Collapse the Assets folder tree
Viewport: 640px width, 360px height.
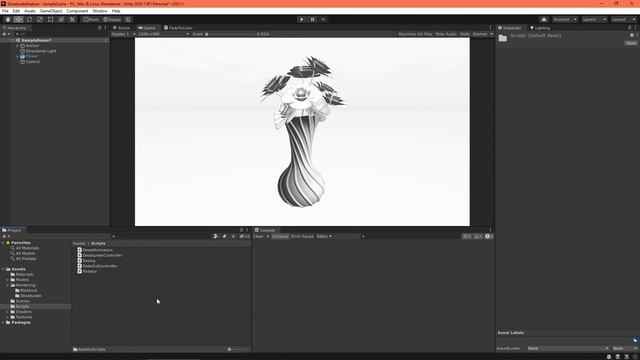[3, 269]
